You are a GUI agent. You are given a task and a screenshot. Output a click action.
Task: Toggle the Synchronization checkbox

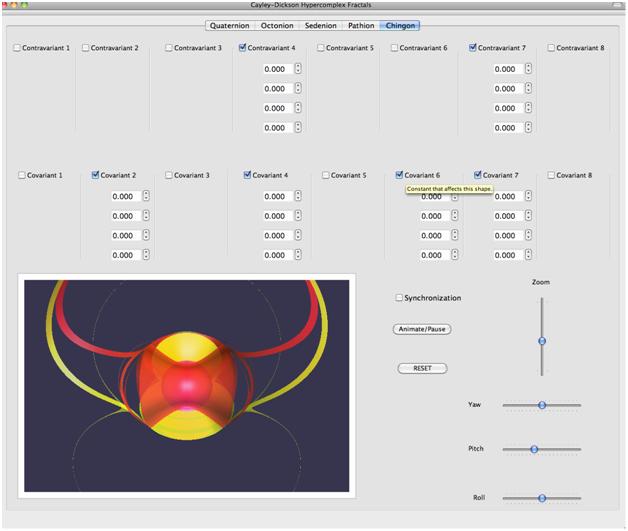click(x=400, y=298)
